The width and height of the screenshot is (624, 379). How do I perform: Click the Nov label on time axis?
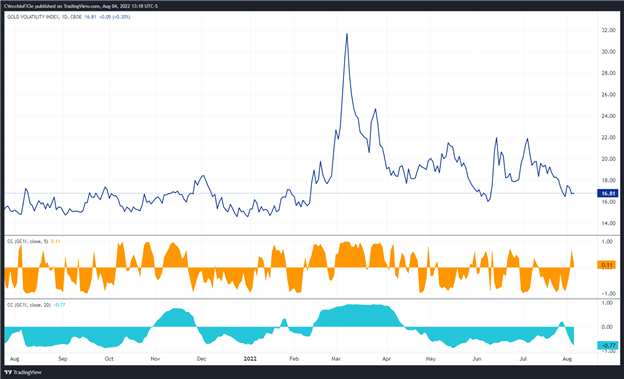155,359
